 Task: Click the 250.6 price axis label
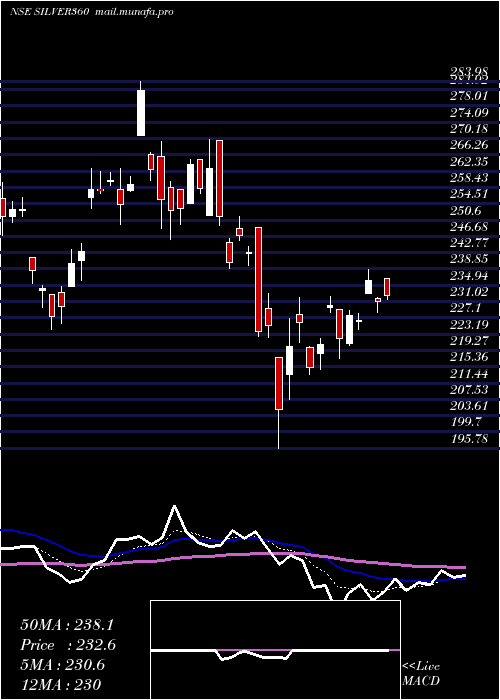pyautogui.click(x=467, y=210)
